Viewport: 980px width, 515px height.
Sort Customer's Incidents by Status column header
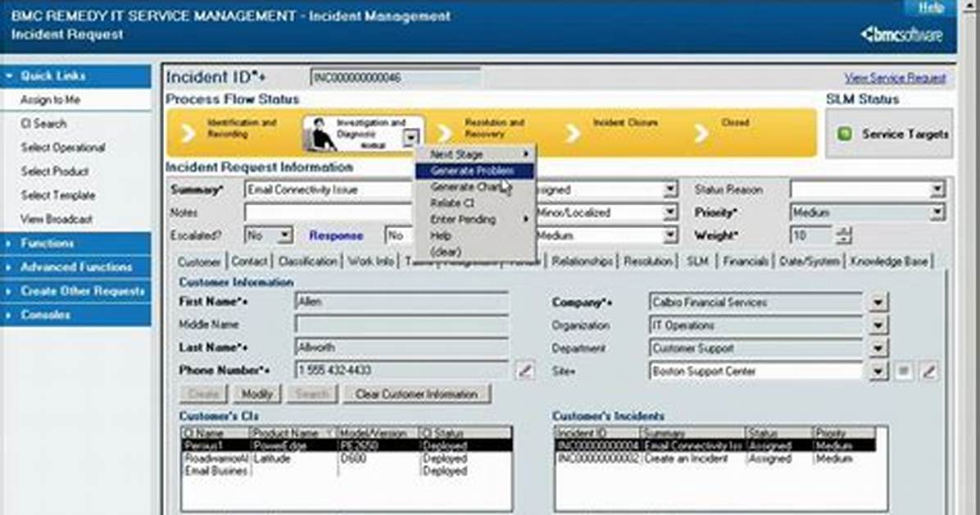[778, 433]
